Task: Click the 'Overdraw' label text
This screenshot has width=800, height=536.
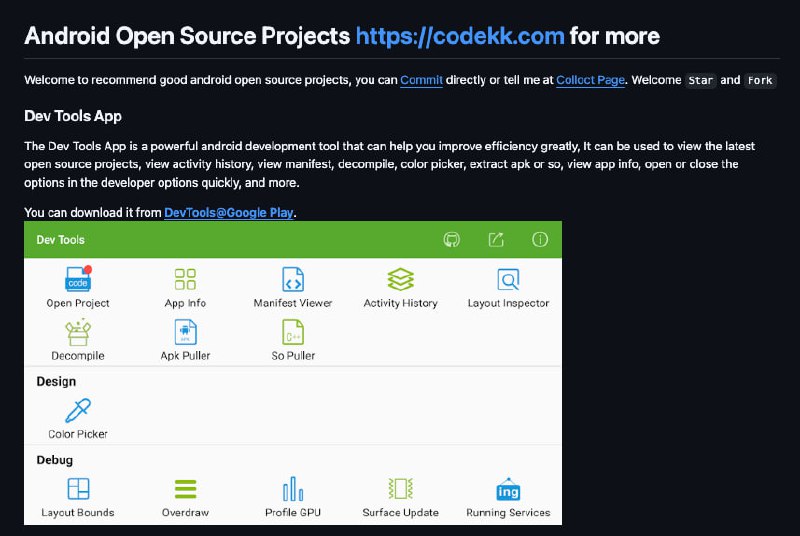Action: (185, 513)
